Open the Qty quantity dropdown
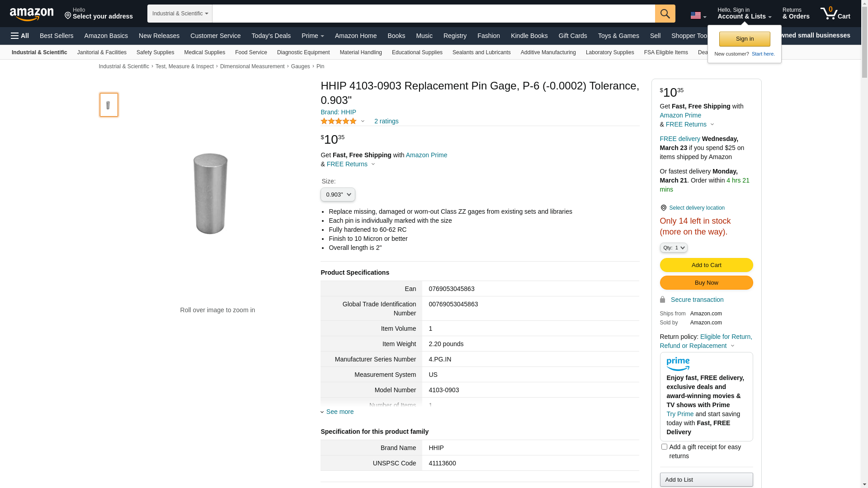Image resolution: width=868 pixels, height=488 pixels. click(674, 248)
